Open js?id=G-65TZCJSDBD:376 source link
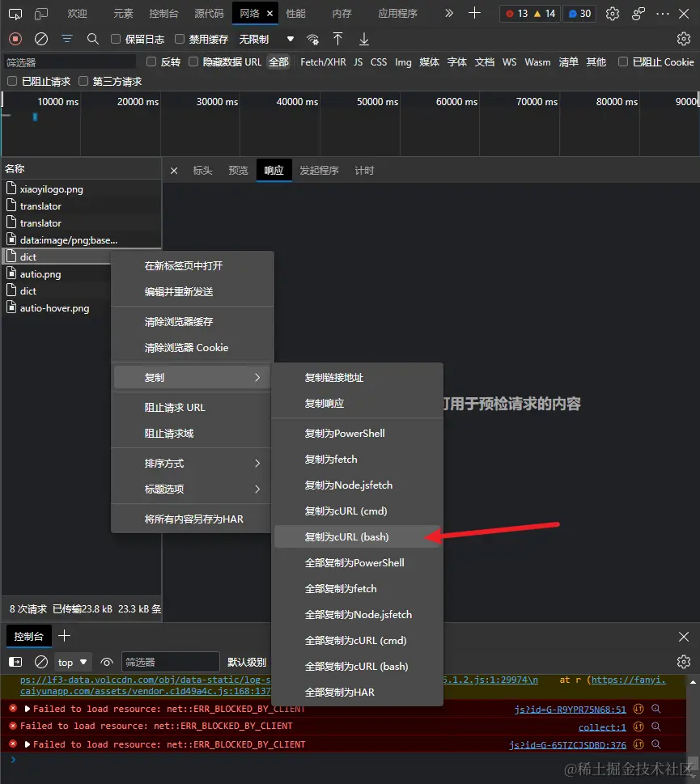The image size is (700, 784). point(567,744)
